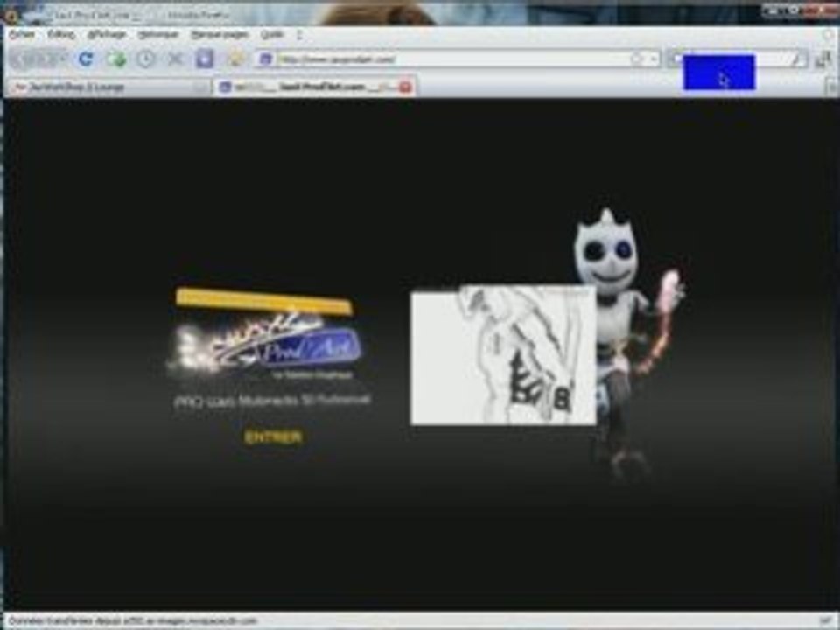The width and height of the screenshot is (840, 630).
Task: Click the icon right of the search box
Action: point(824,59)
